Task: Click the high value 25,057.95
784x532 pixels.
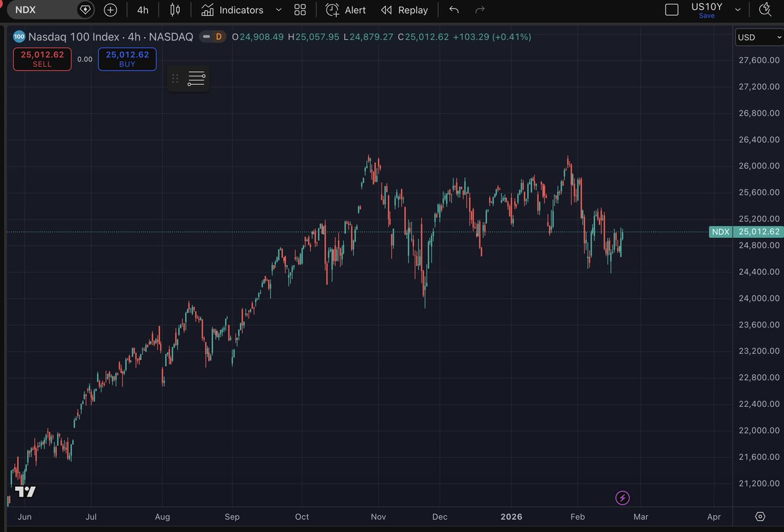Action: (x=317, y=37)
